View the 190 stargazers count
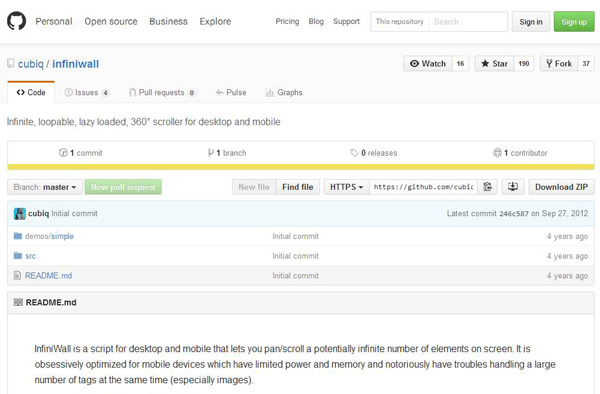600x394 pixels. point(524,63)
